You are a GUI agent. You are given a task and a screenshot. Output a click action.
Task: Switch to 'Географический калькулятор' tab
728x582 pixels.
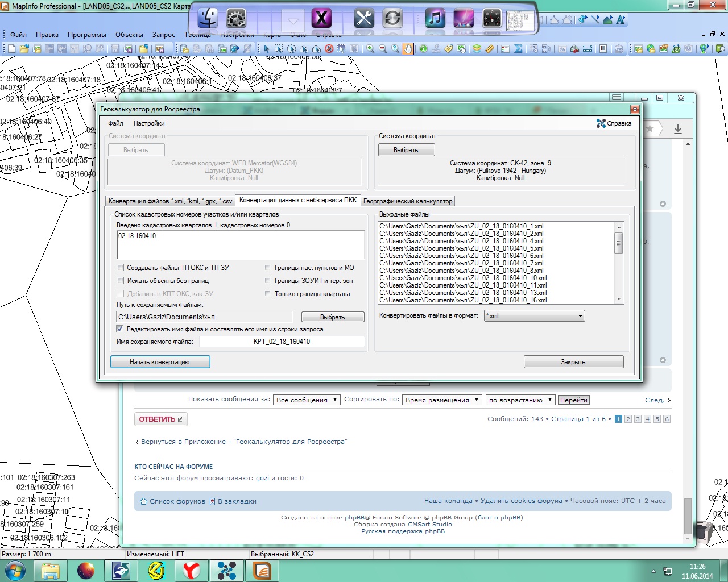tap(408, 201)
